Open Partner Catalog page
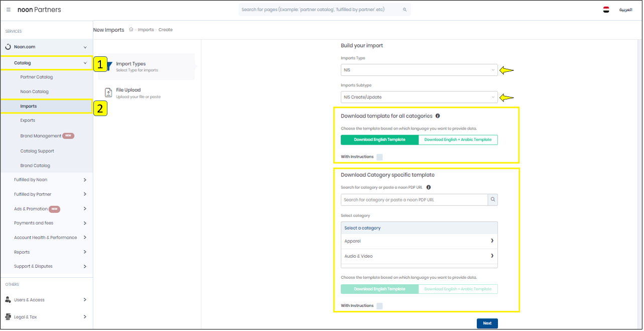 (x=37, y=77)
